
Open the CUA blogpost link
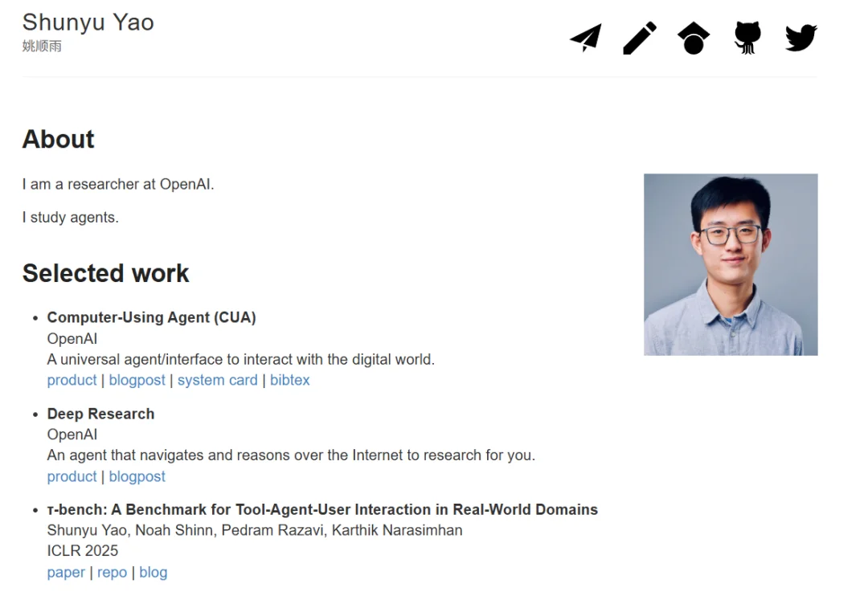tap(137, 380)
